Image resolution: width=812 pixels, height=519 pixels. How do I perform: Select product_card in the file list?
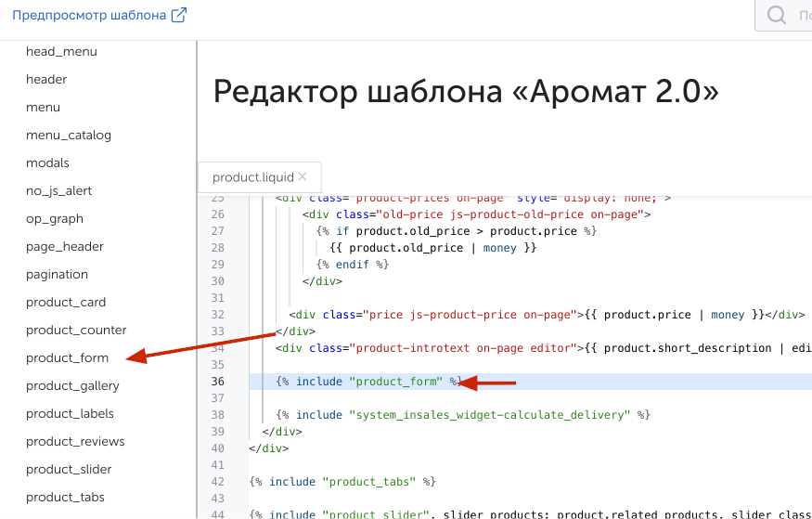(x=66, y=302)
